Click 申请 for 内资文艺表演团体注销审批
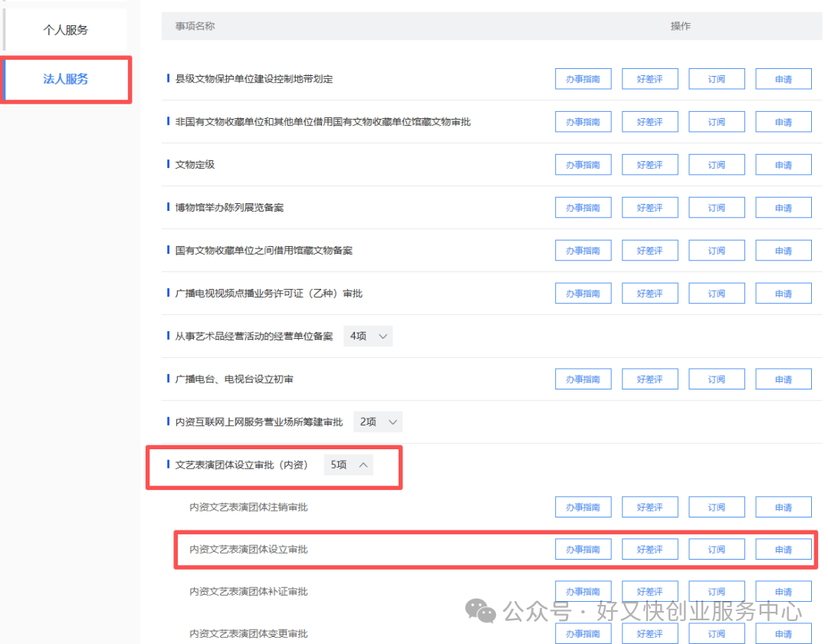Image resolution: width=828 pixels, height=644 pixels. (x=784, y=507)
